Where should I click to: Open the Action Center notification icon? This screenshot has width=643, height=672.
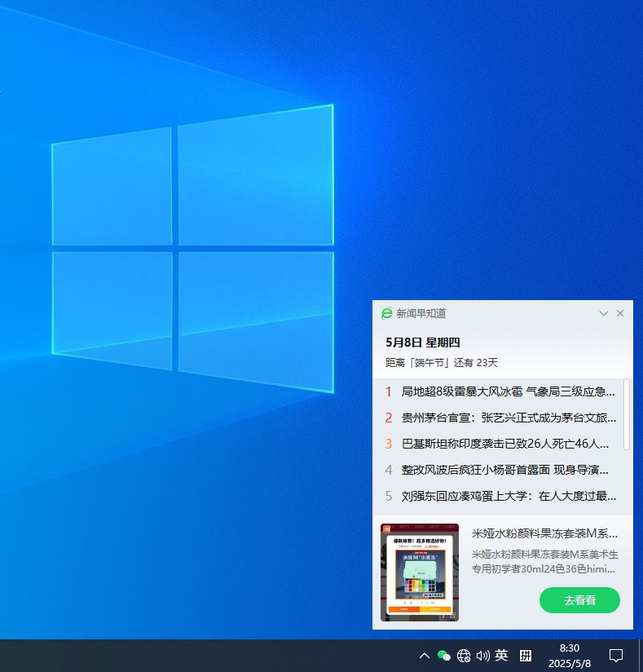coord(616,656)
